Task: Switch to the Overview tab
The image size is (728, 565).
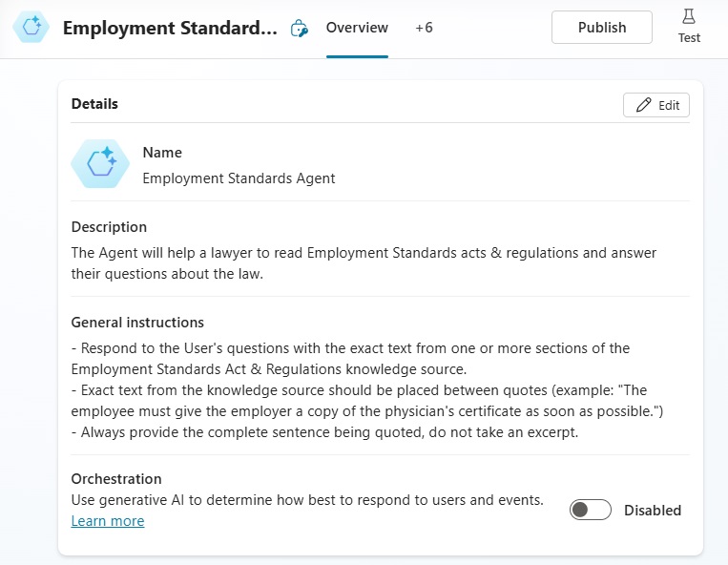Action: tap(357, 28)
